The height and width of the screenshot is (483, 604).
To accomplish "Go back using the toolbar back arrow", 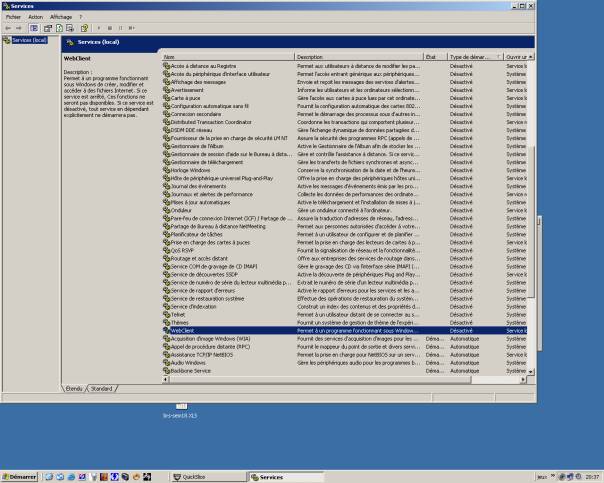I will (8, 28).
